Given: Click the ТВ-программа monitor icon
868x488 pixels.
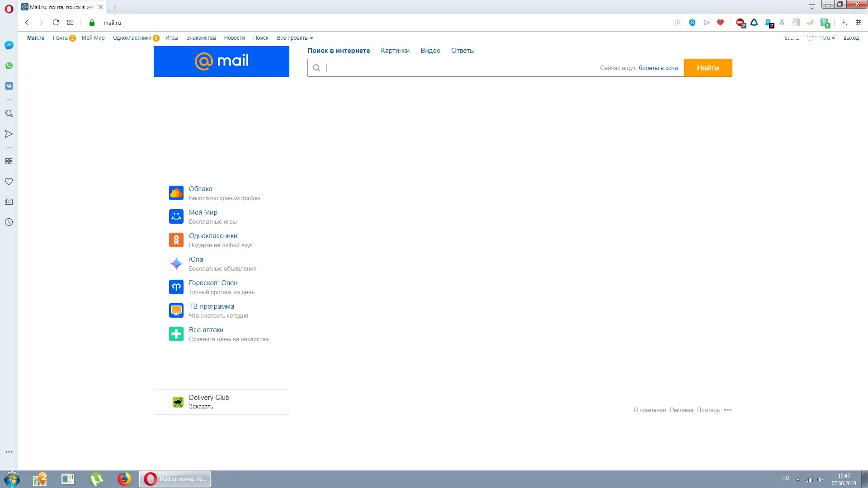Looking at the screenshot, I should [176, 310].
